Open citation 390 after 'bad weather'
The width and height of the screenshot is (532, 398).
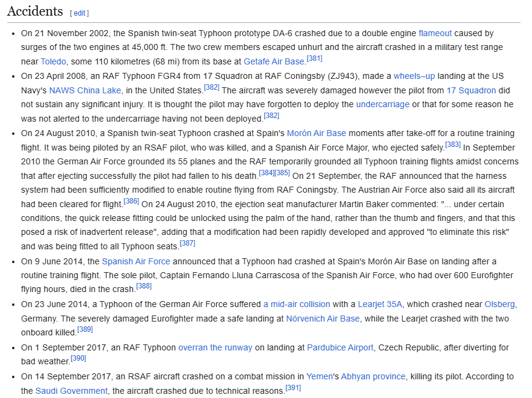pyautogui.click(x=78, y=358)
